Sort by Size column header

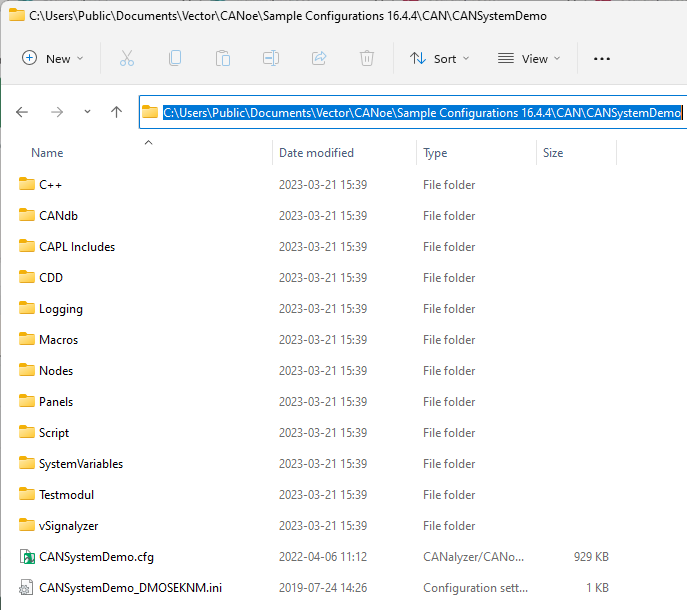point(553,153)
